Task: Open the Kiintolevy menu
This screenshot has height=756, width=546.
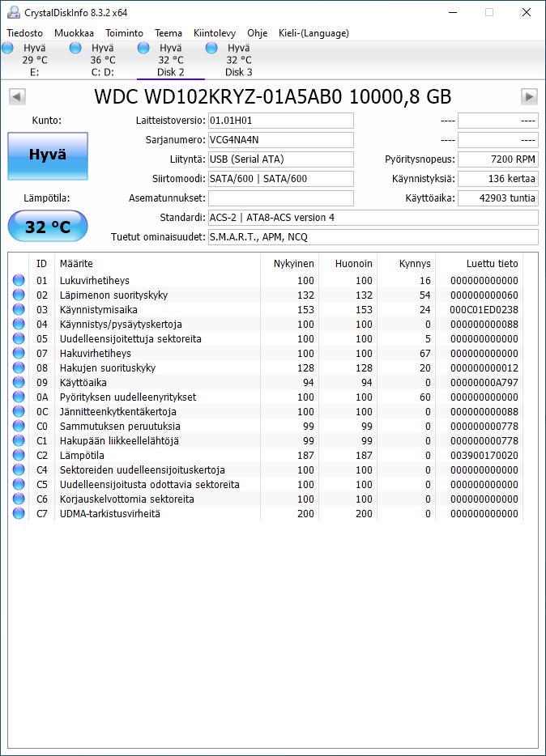Action: [215, 33]
